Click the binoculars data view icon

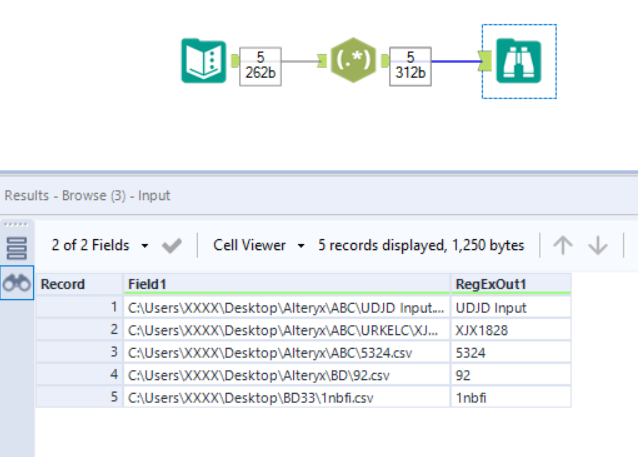pos(16,283)
